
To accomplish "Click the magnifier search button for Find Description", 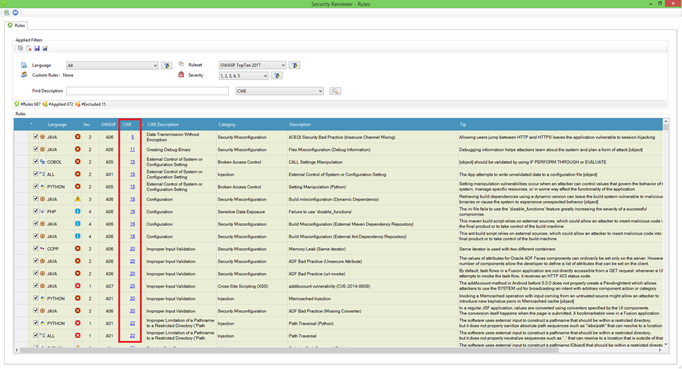I will tap(335, 91).
